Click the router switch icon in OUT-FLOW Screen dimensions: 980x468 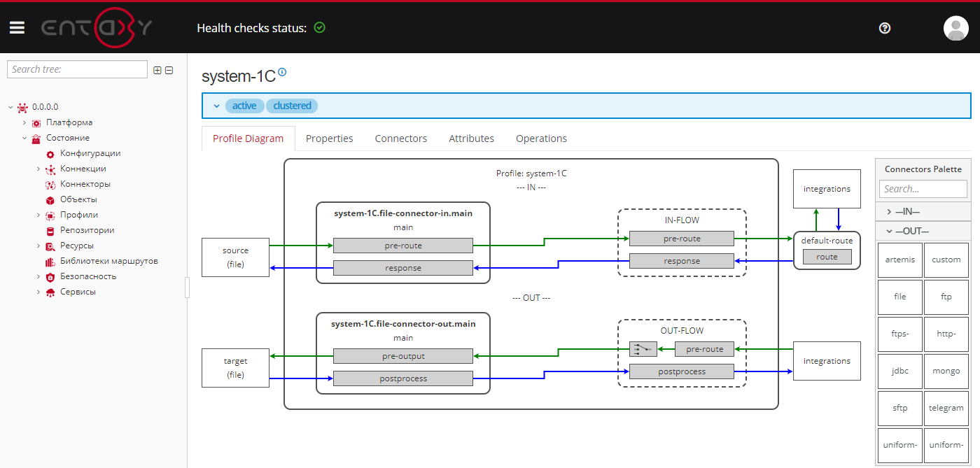[643, 349]
